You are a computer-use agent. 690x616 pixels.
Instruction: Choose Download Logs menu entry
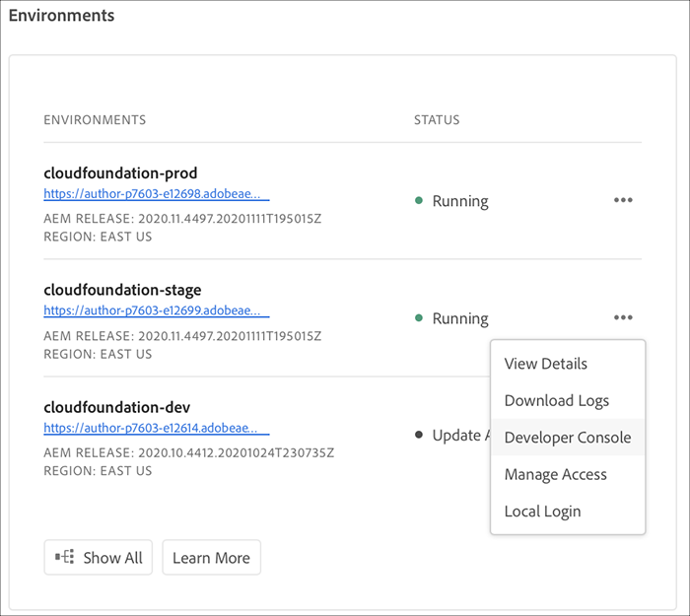point(556,400)
